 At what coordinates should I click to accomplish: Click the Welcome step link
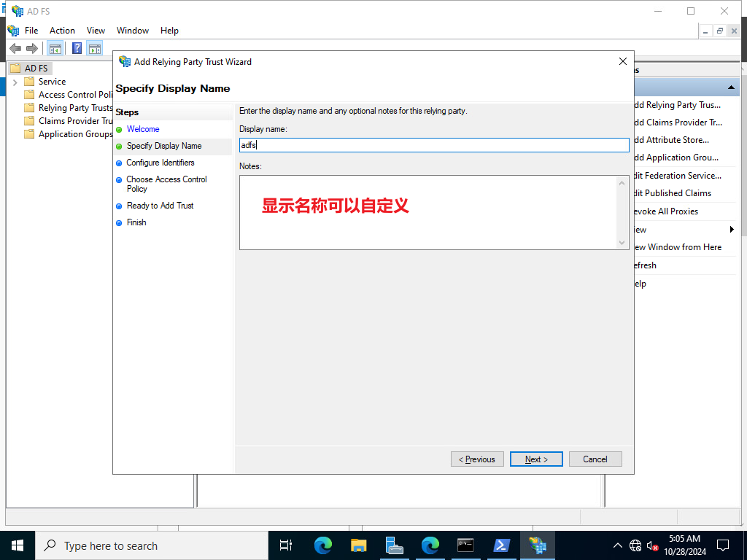(143, 129)
